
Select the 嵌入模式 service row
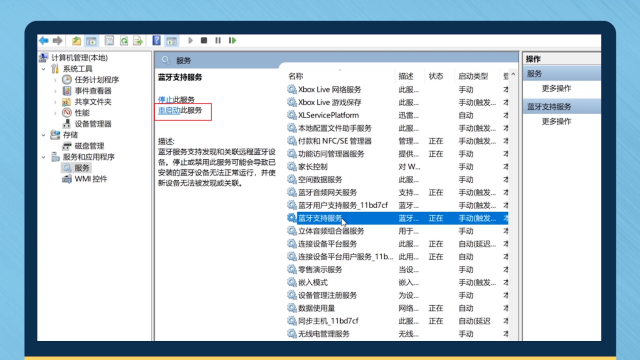(x=397, y=282)
